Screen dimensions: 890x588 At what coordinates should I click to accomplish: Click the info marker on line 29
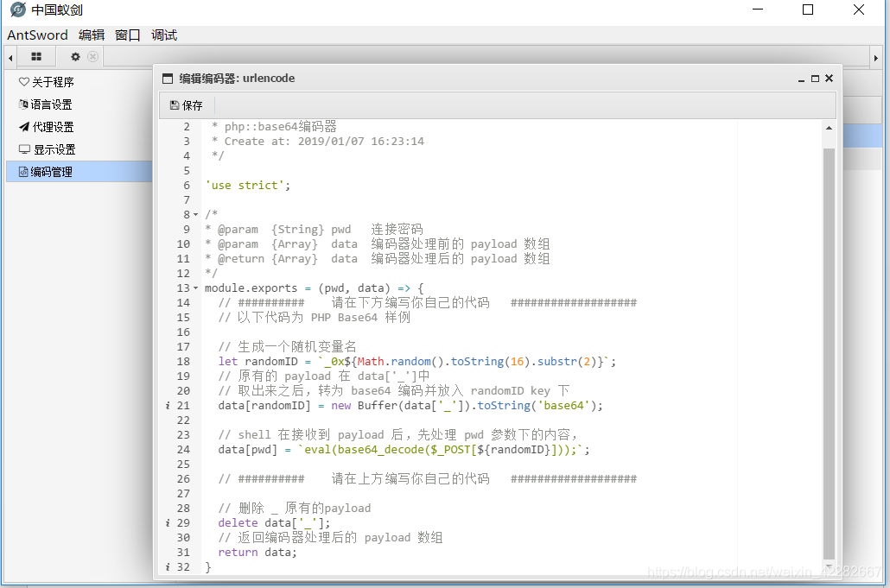click(x=168, y=522)
